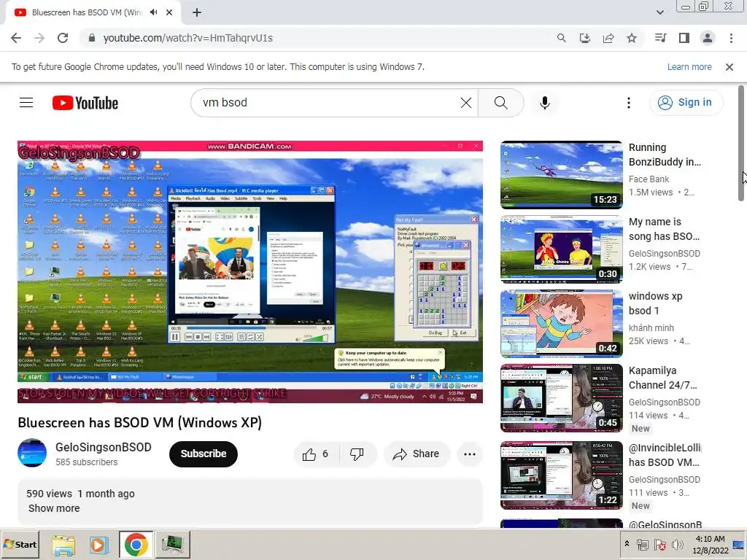This screenshot has width=747, height=560.
Task: Open more actions ellipsis beside Share
Action: click(x=470, y=454)
